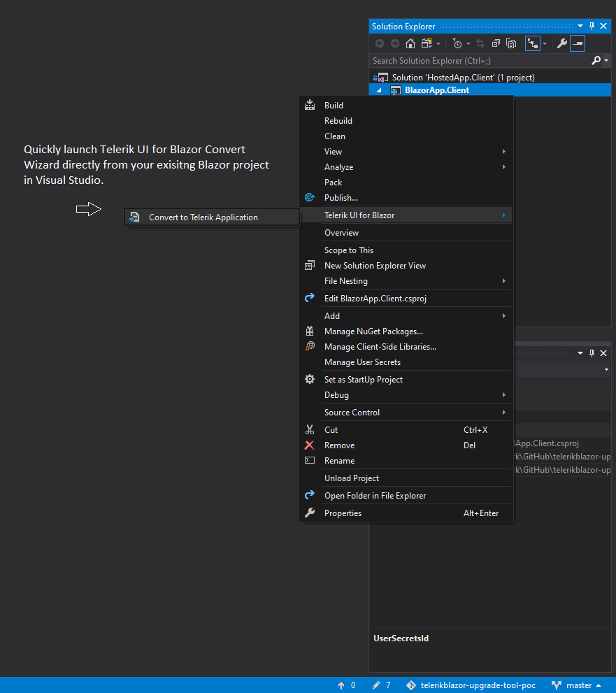Screen dimensions: 616x693
Task: Click the pending changes pencil in status bar
Action: 376,685
